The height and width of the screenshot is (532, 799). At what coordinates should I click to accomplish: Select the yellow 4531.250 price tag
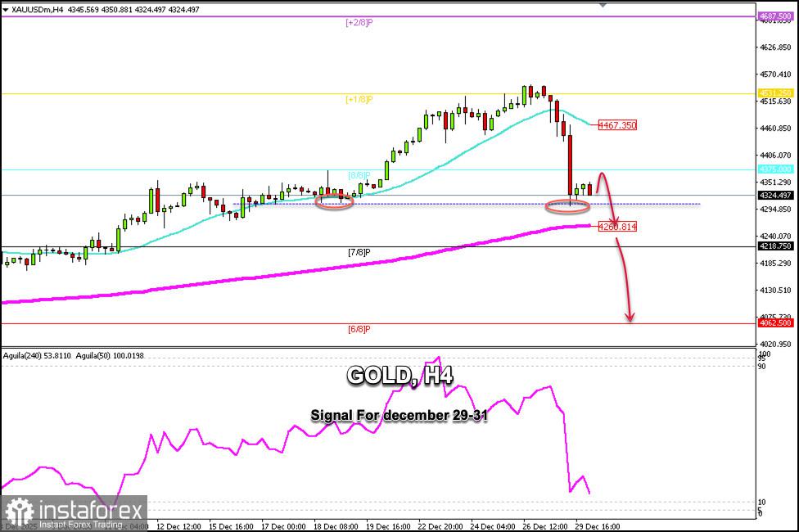[x=775, y=92]
